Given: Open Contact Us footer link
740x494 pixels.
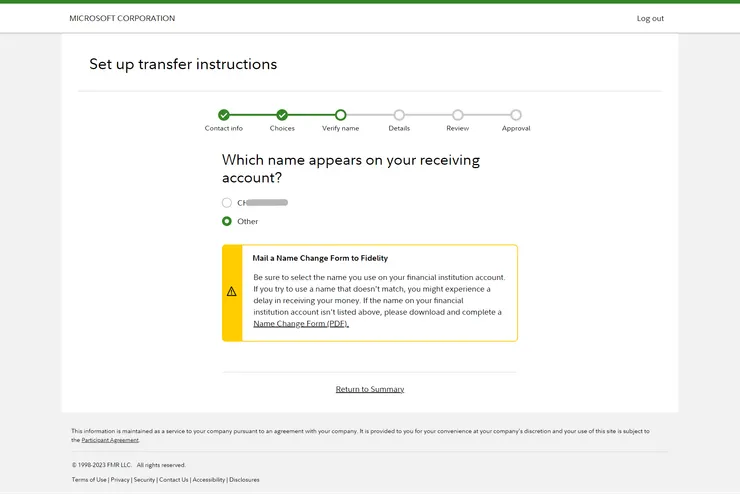Looking at the screenshot, I should 174,480.
